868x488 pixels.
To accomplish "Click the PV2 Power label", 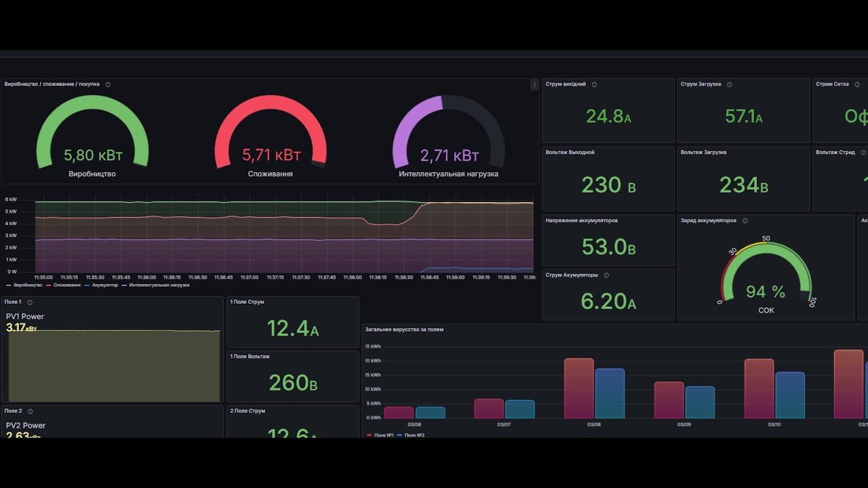I will click(26, 426).
